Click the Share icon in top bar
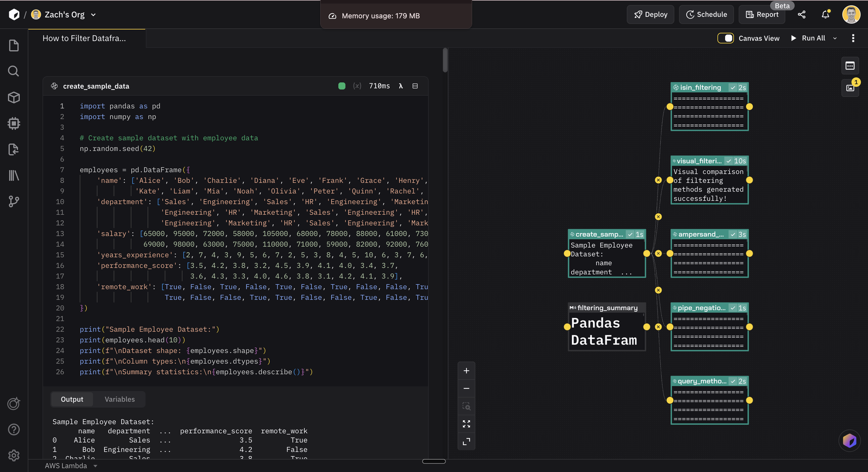 (802, 14)
